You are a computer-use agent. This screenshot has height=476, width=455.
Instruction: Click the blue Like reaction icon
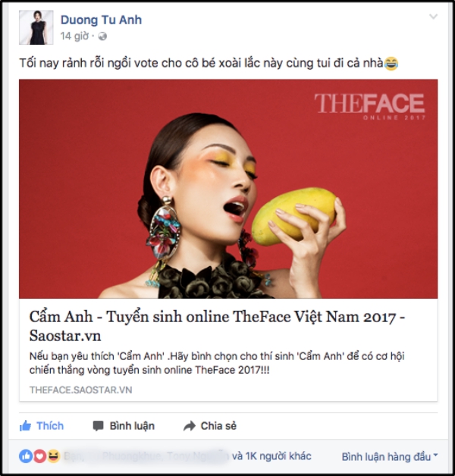pos(26,456)
